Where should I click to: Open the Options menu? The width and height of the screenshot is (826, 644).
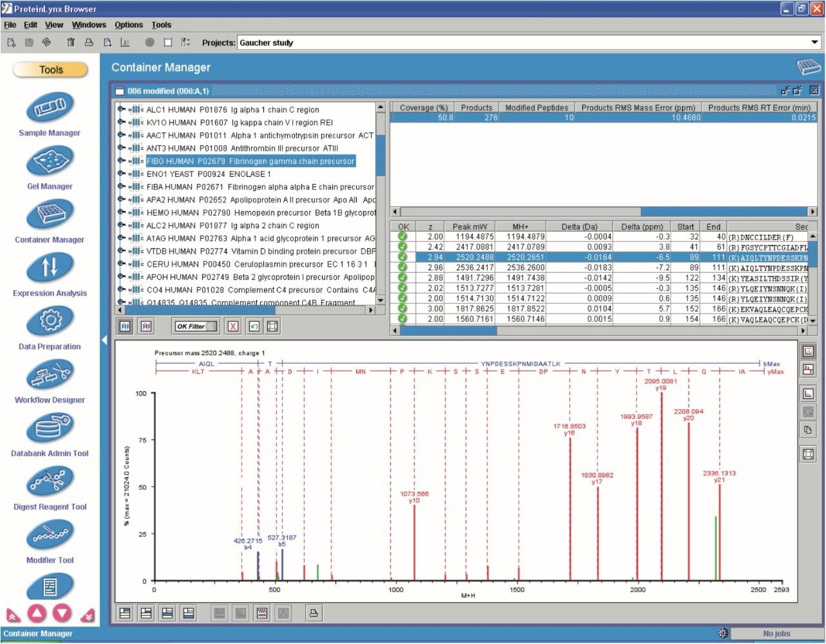[x=128, y=25]
